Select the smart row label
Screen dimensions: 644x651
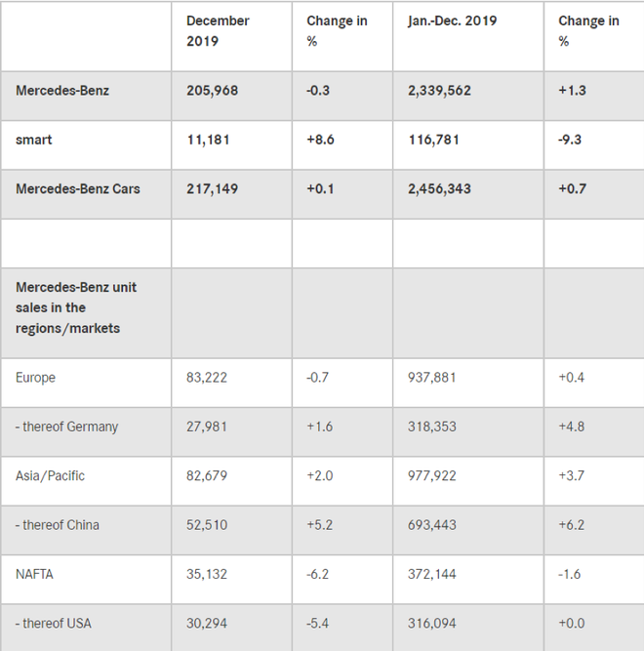pos(34,140)
